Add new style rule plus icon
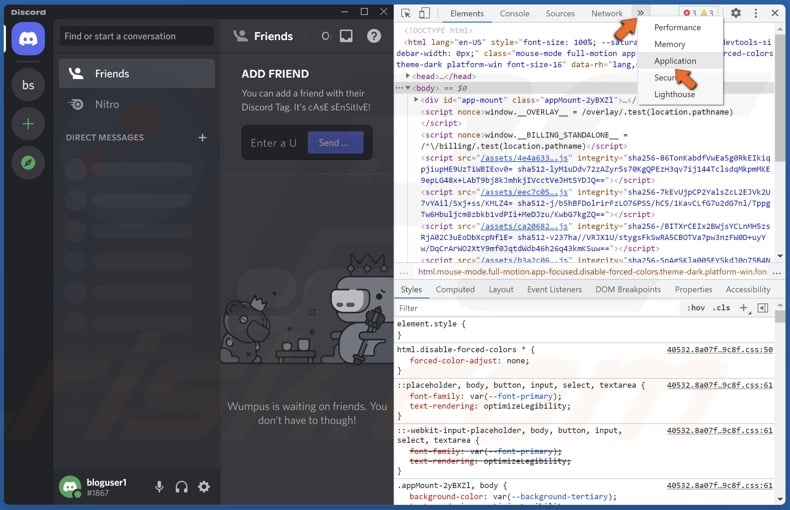 pos(744,308)
